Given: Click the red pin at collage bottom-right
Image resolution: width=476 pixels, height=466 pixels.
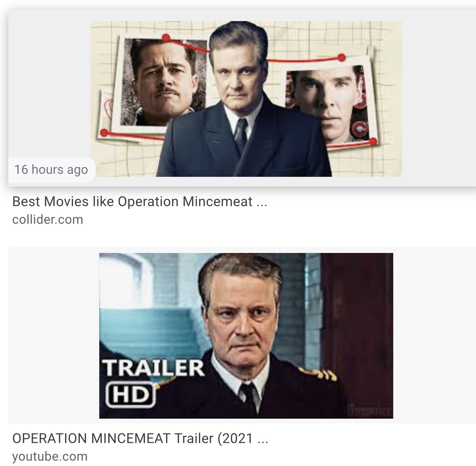Looking at the screenshot, I should pyautogui.click(x=373, y=141).
